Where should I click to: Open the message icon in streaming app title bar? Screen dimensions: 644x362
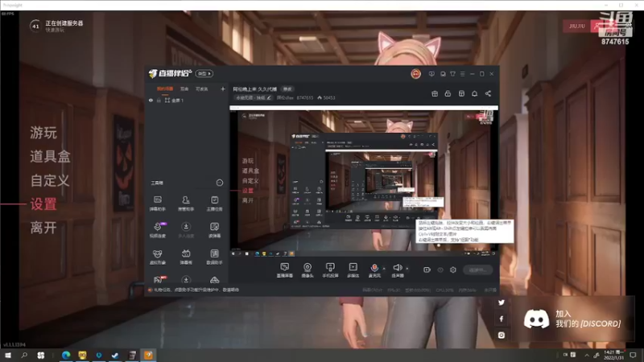tap(431, 74)
